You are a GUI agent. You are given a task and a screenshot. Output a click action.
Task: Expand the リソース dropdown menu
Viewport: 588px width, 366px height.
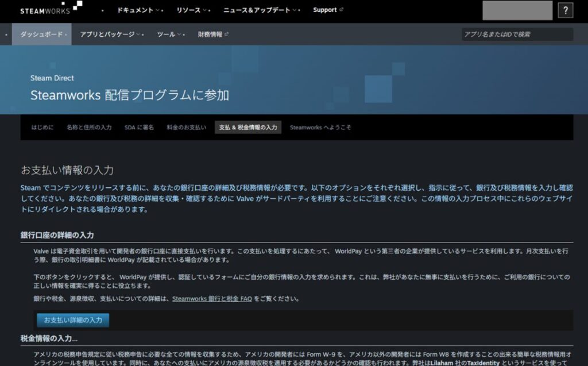pyautogui.click(x=192, y=10)
